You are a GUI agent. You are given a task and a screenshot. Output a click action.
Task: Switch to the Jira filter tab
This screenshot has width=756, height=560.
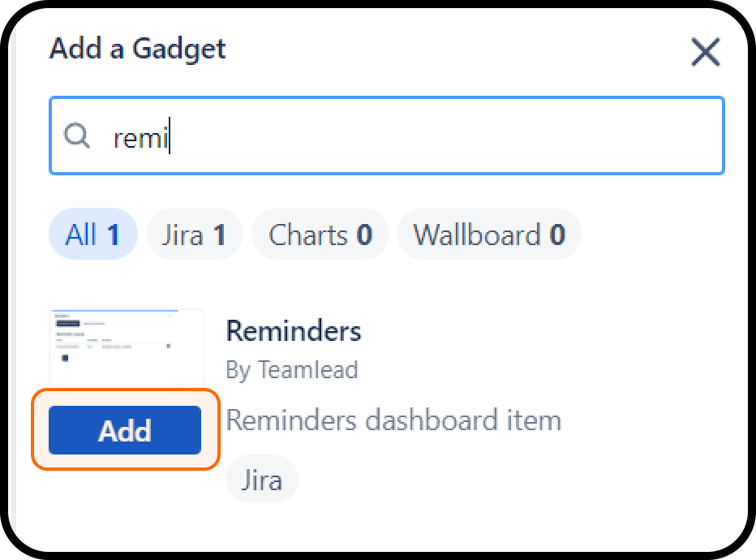(x=194, y=235)
